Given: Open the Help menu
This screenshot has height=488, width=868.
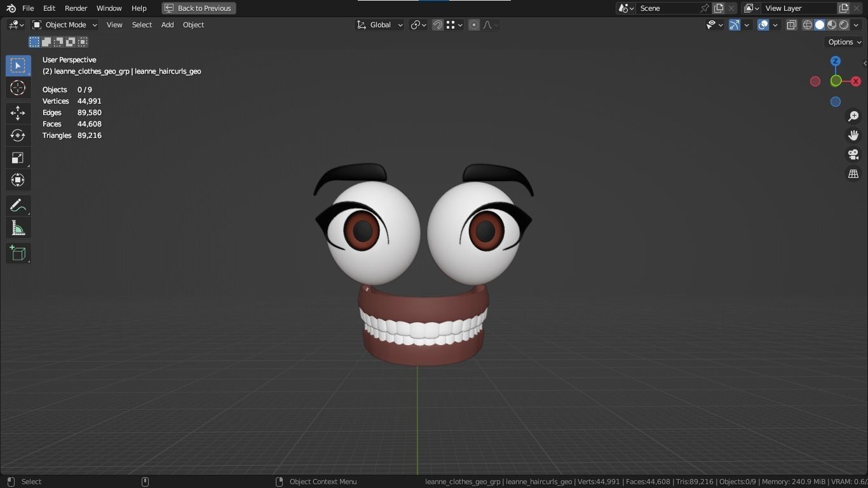Looking at the screenshot, I should pos(139,8).
